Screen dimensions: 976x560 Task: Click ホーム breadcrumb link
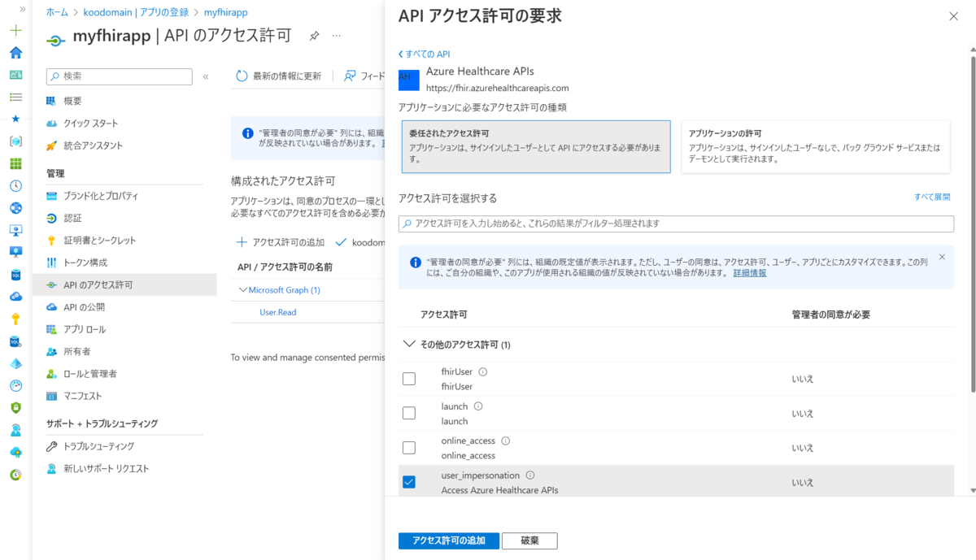coord(57,12)
